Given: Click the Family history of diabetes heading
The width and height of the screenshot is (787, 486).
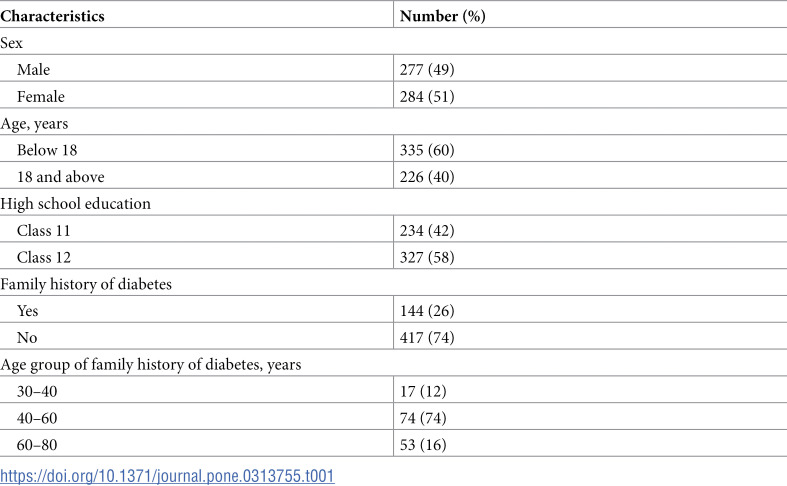Looking at the screenshot, I should (86, 284).
